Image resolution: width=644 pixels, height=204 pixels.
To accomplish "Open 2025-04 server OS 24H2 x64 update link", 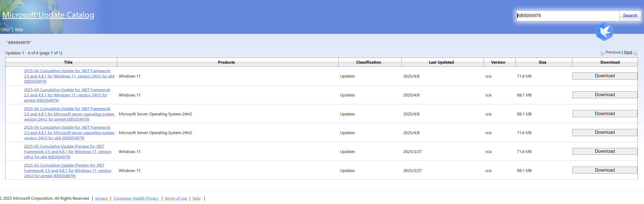I will tap(69, 133).
